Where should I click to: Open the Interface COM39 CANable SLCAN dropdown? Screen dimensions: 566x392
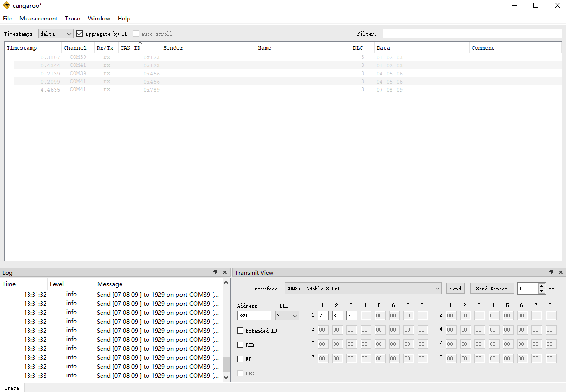363,289
